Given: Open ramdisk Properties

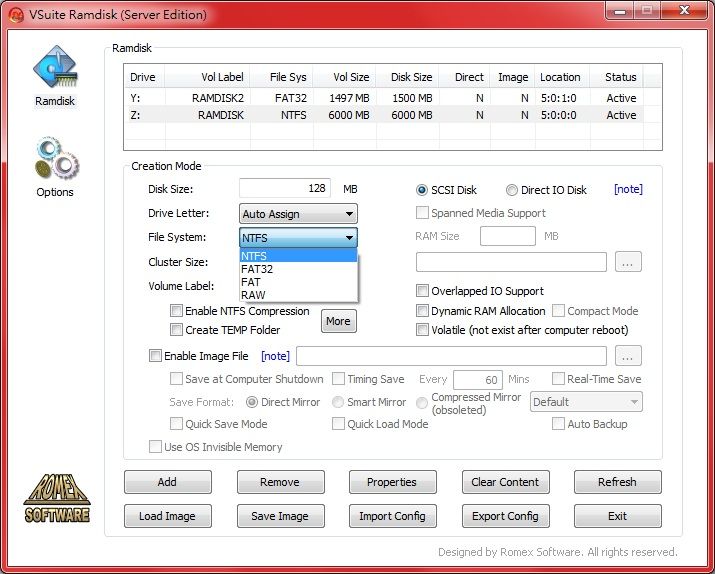Looking at the screenshot, I should tap(393, 482).
